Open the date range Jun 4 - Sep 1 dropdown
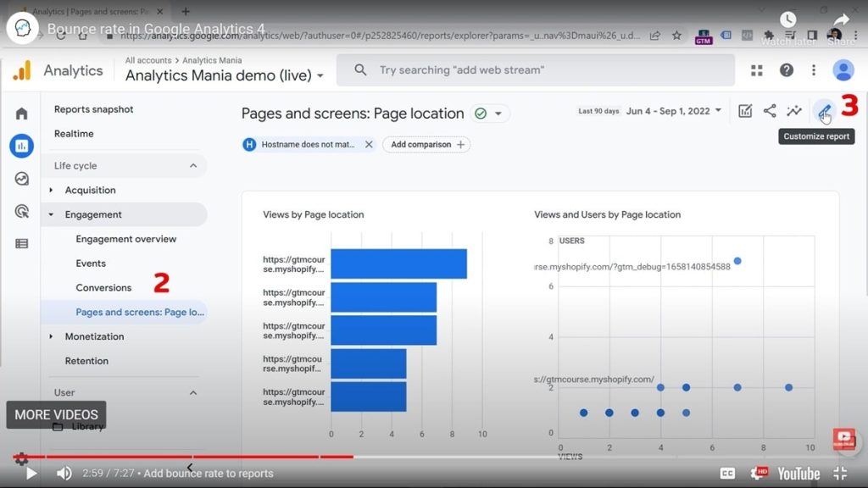This screenshot has height=488, width=868. tap(674, 111)
